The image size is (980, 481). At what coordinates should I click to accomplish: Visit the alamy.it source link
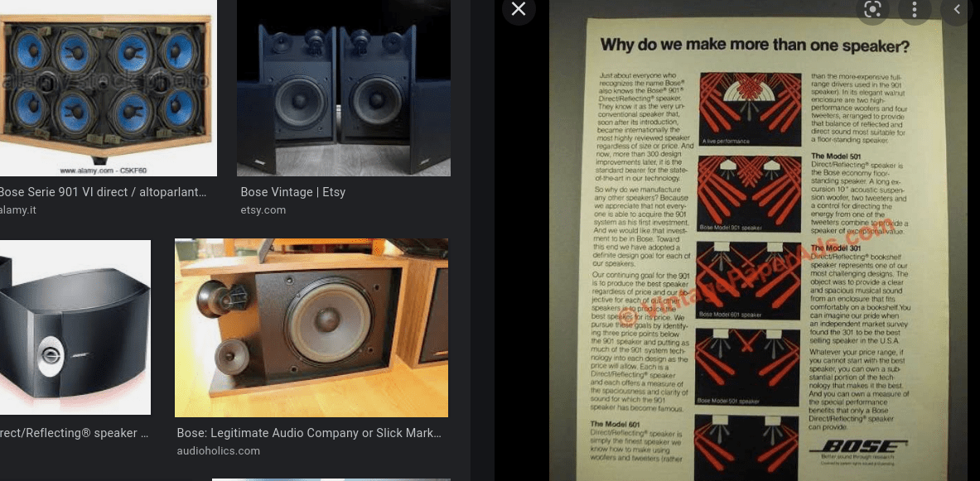18,210
